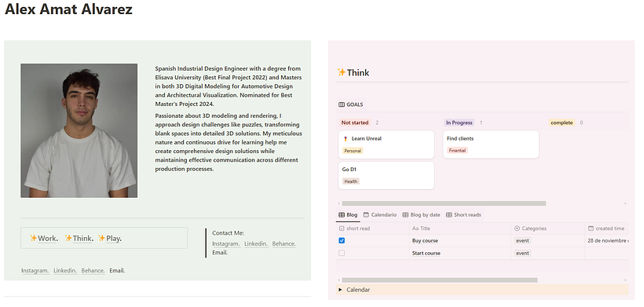This screenshot has width=644, height=307.
Task: Click the Calendario calendar icon
Action: pyautogui.click(x=366, y=214)
